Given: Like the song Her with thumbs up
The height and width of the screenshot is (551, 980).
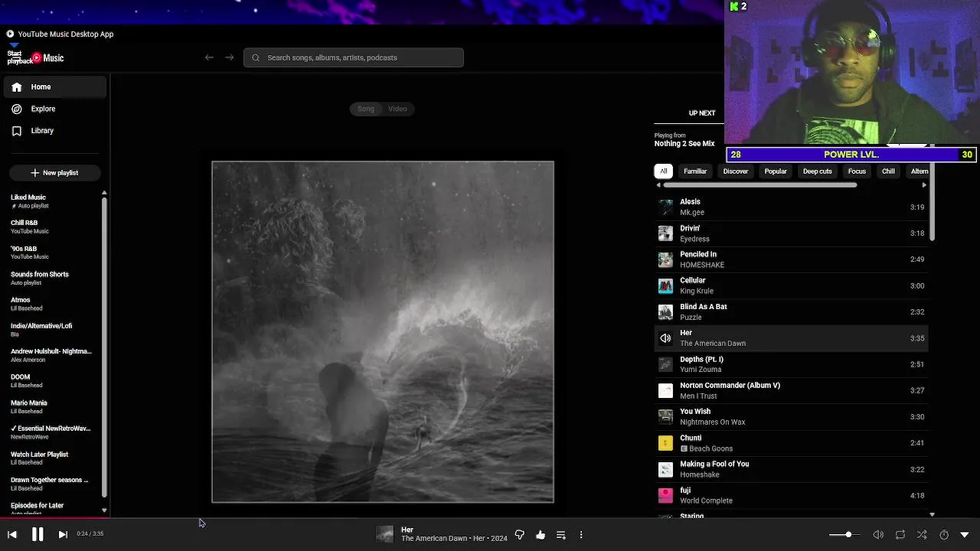Looking at the screenshot, I should coord(541,535).
